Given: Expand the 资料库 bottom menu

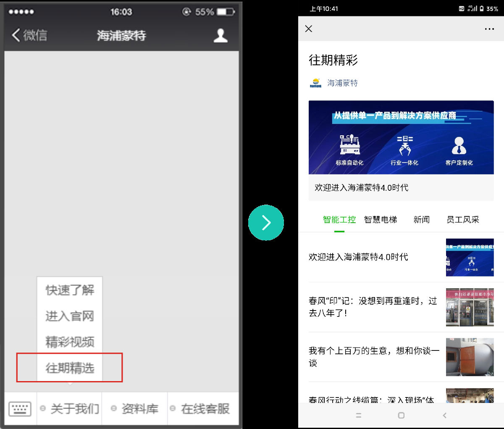Looking at the screenshot, I should (x=135, y=408).
